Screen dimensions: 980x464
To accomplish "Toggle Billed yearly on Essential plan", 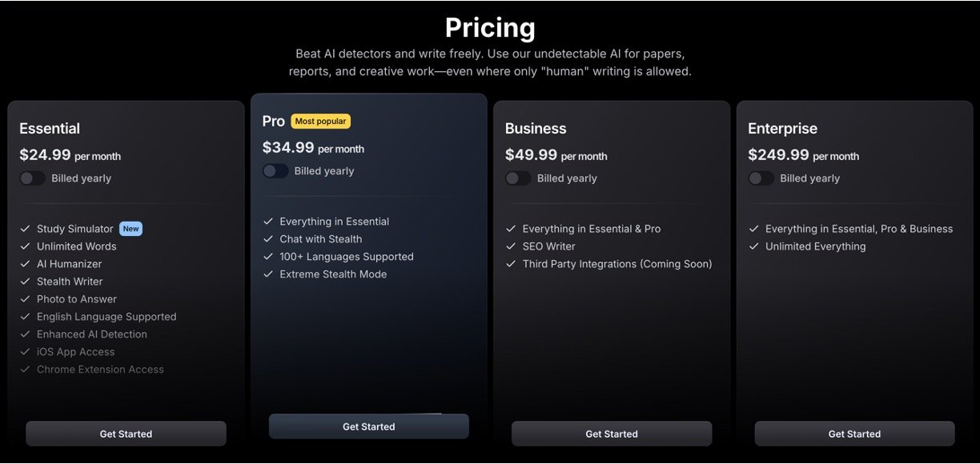I will (32, 178).
